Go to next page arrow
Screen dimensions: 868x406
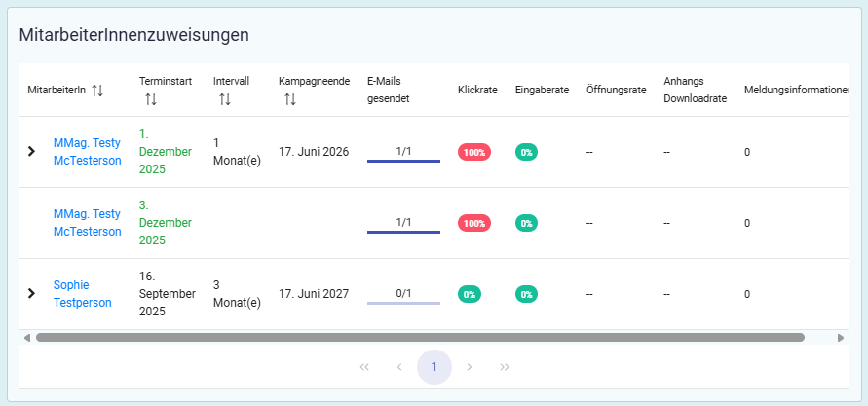click(x=470, y=367)
